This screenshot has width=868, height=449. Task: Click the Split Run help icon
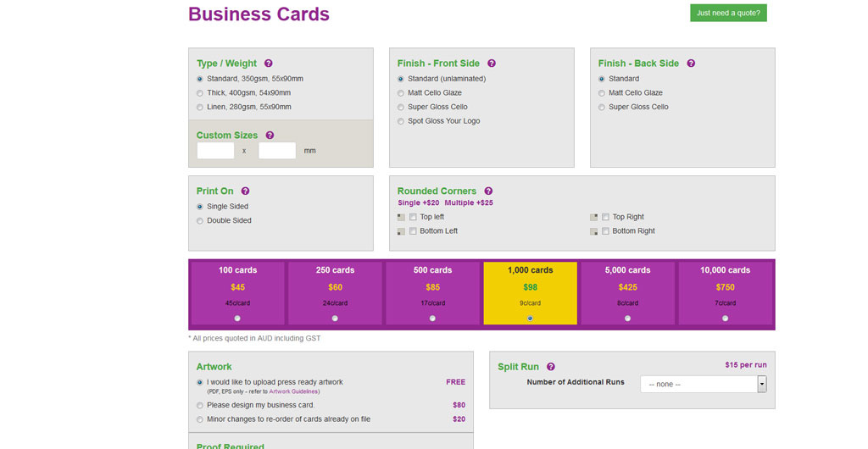tap(551, 367)
